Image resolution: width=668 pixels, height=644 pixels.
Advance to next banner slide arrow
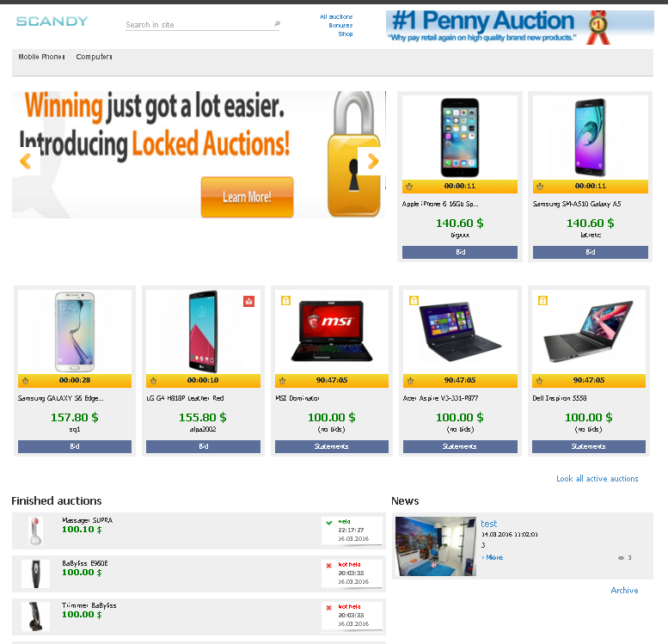click(x=372, y=161)
